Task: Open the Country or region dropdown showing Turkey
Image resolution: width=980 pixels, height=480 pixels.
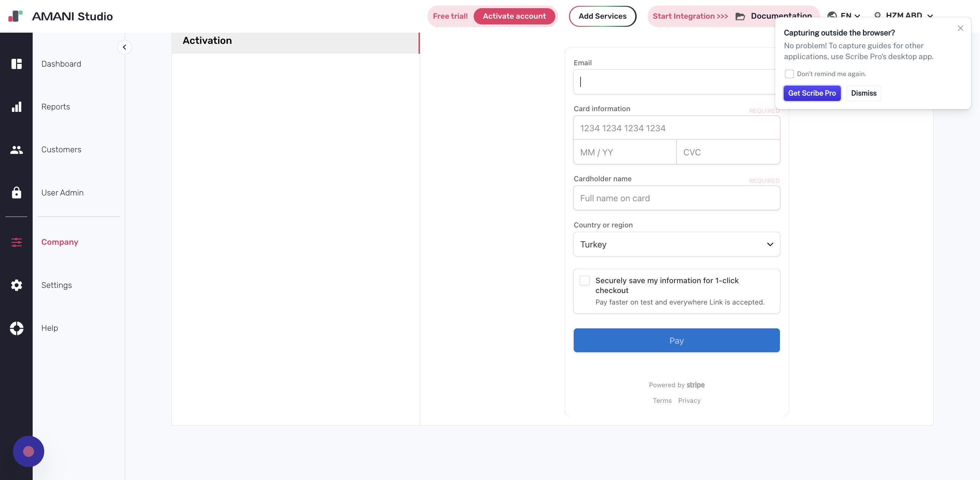Action: pos(676,244)
